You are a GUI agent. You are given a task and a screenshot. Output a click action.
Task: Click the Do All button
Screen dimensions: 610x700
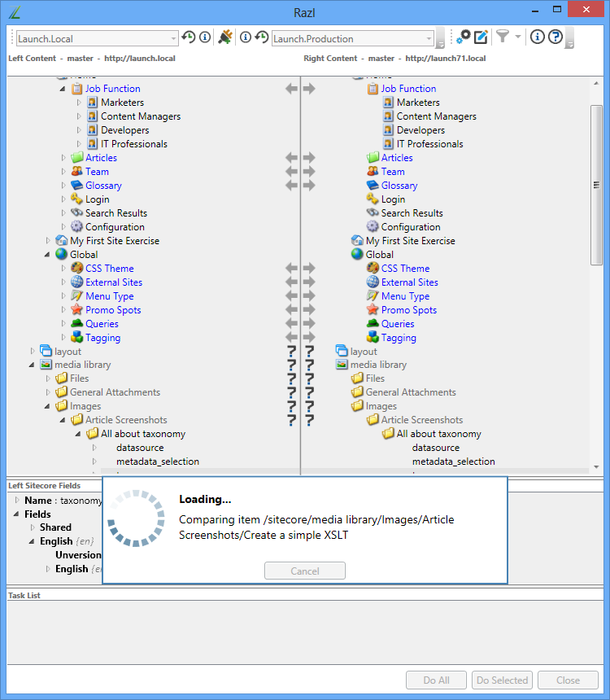[436, 680]
